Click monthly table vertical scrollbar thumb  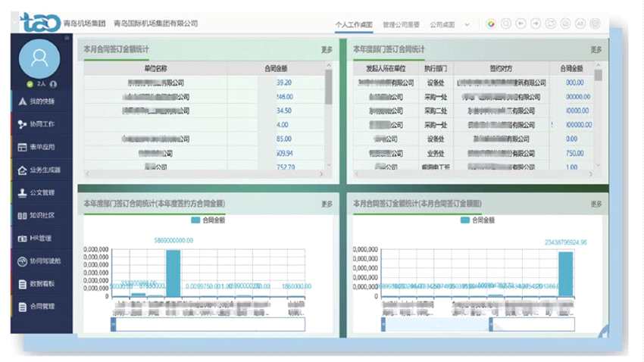[329, 86]
